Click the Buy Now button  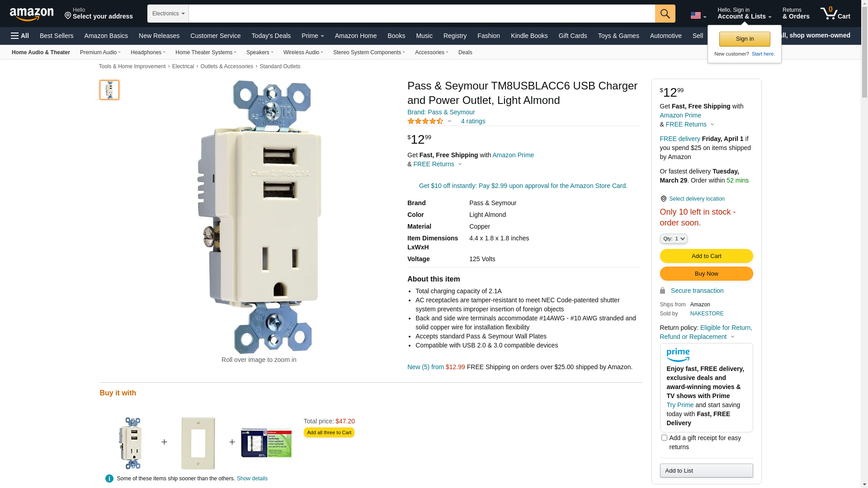coord(706,274)
